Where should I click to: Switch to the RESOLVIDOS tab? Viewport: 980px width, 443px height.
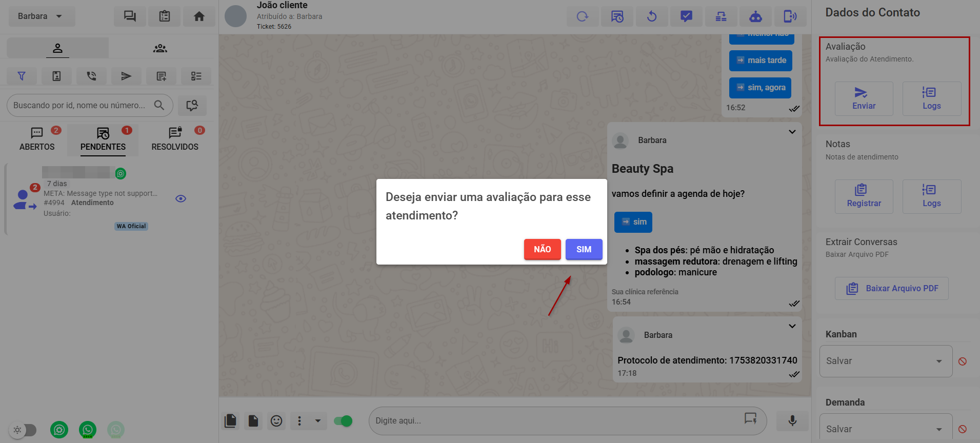[175, 139]
